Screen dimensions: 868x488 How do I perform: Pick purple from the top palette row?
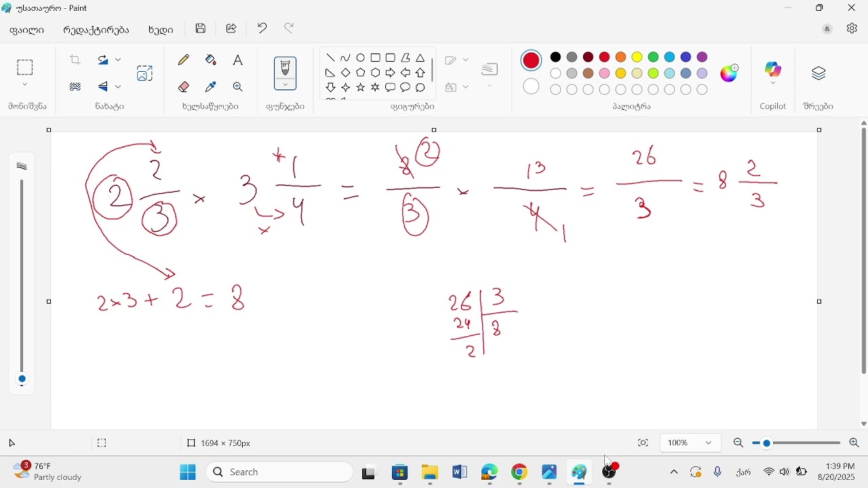[703, 58]
